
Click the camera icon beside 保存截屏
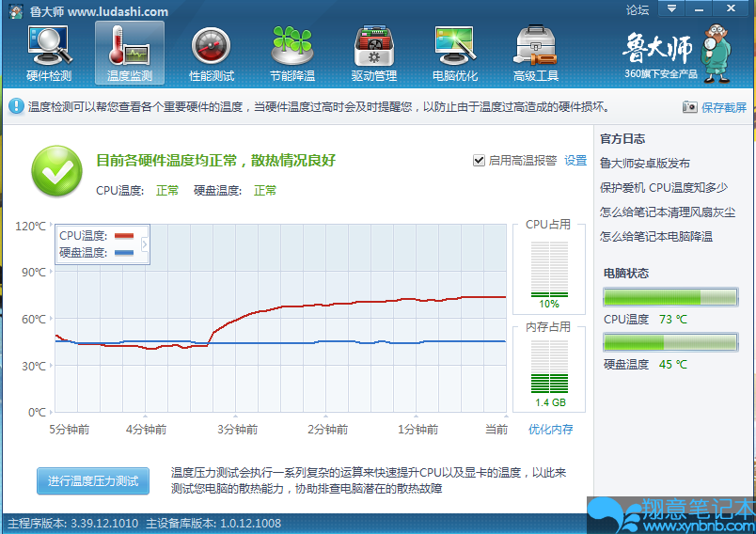point(690,107)
